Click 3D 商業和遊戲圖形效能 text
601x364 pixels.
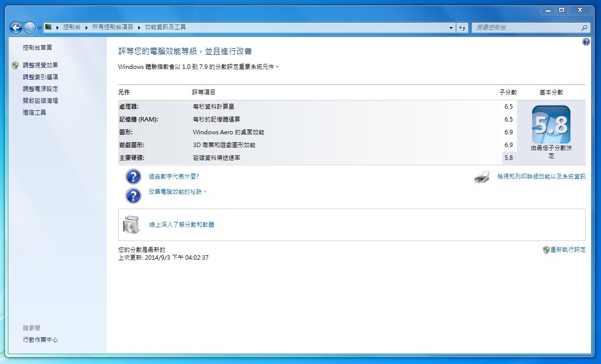[224, 145]
